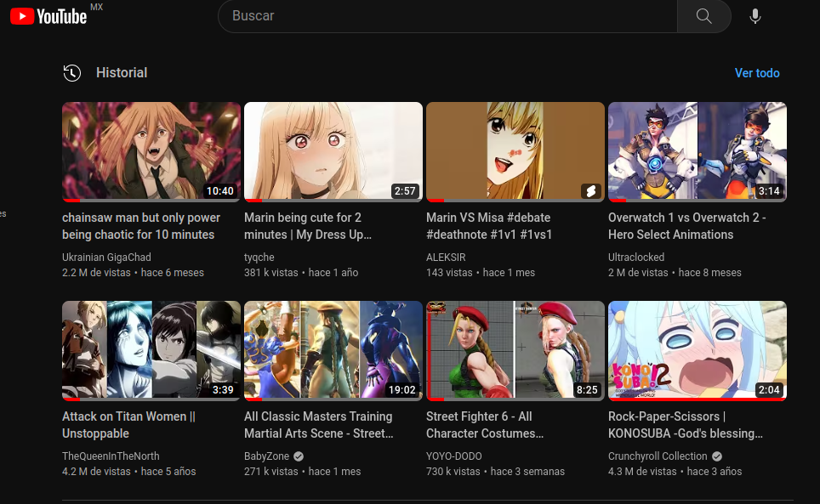This screenshot has height=504, width=820.
Task: Focus the Buscar search field
Action: tap(447, 16)
